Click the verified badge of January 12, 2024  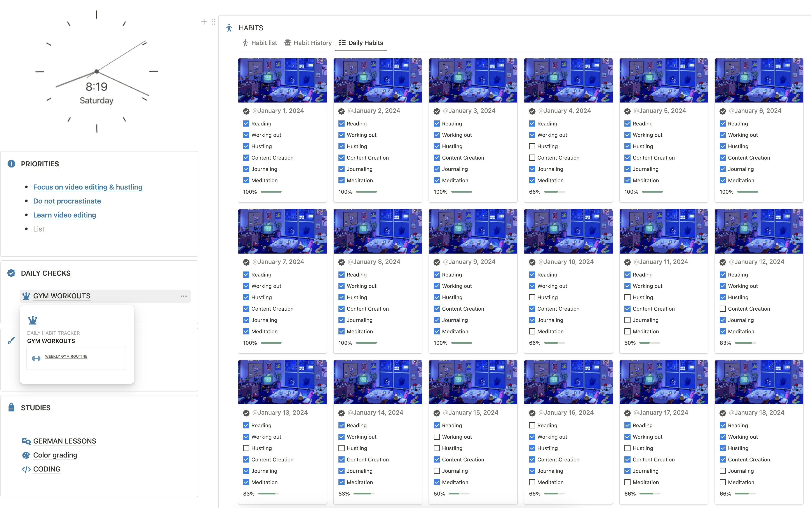(x=723, y=262)
